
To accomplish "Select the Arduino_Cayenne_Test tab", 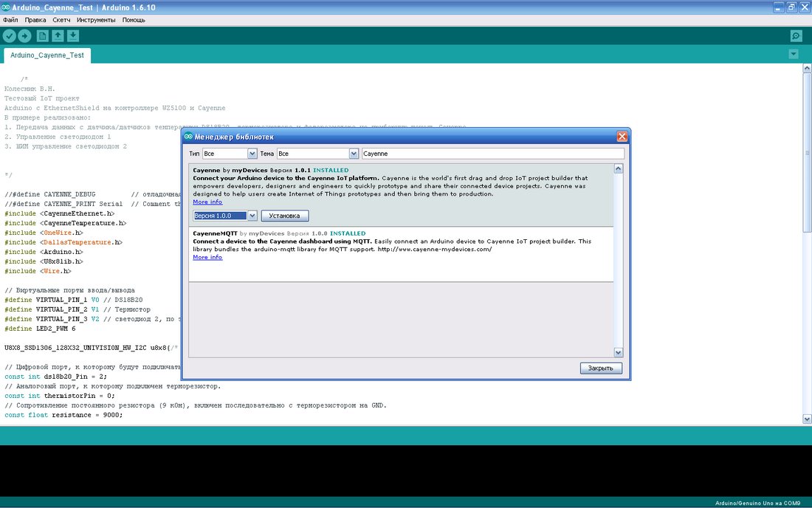I will tap(47, 55).
